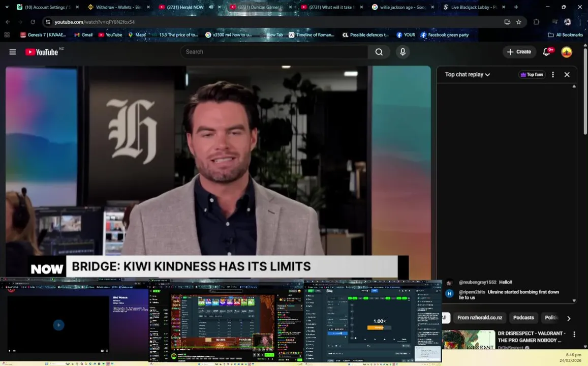
Task: Open DR DISRESPECT VALORANT video thumbnail
Action: click(469, 340)
